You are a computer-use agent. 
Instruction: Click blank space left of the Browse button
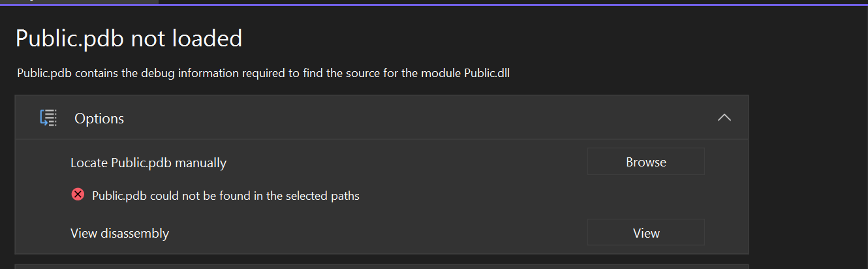[x=405, y=163]
